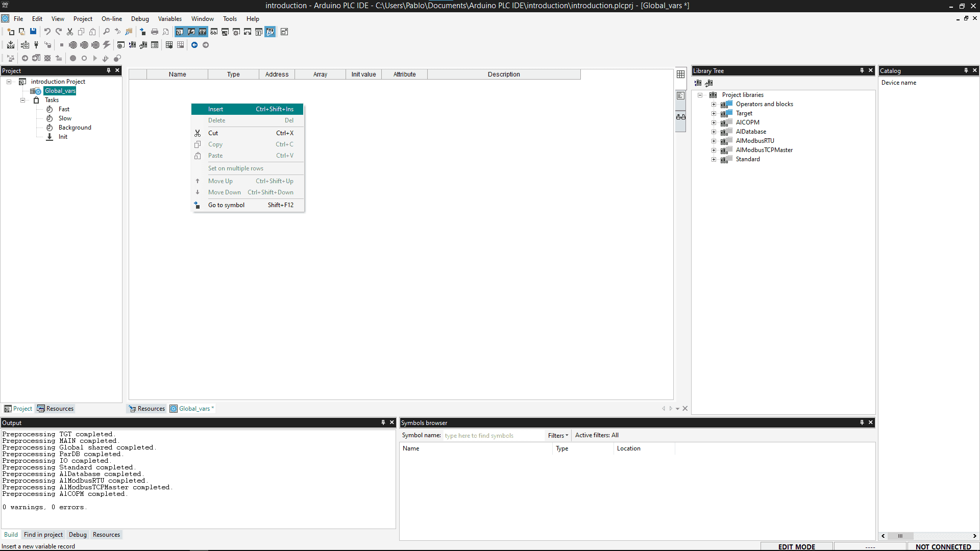This screenshot has height=551, width=980.
Task: Click the Print icon in toolbar
Action: [155, 32]
